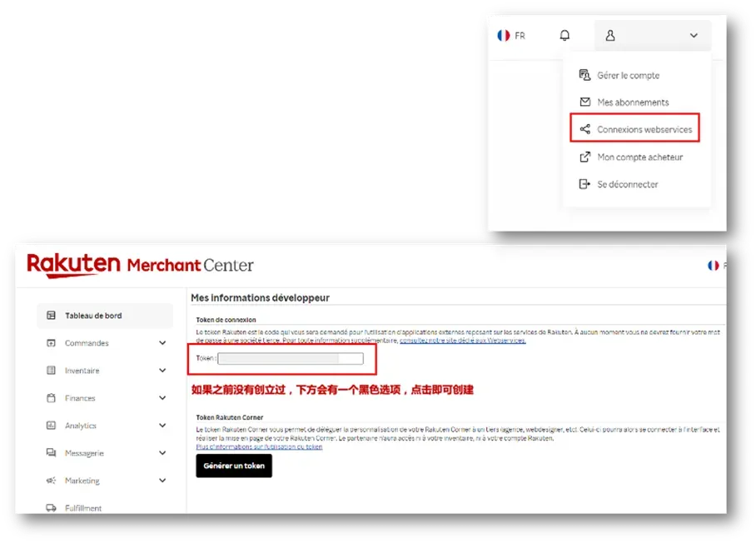Click the Générer un token button
Viewport: 756px width, 543px height.
coord(234,466)
